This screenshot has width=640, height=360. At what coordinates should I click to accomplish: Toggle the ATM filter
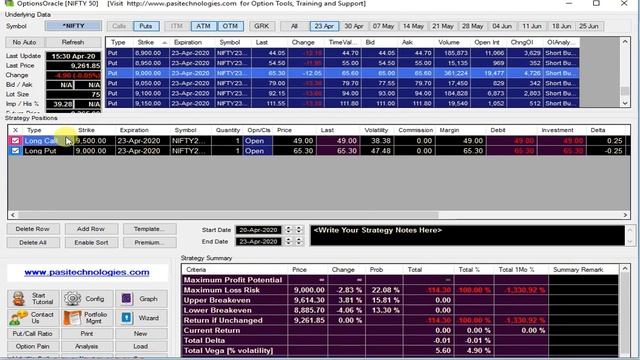[204, 26]
